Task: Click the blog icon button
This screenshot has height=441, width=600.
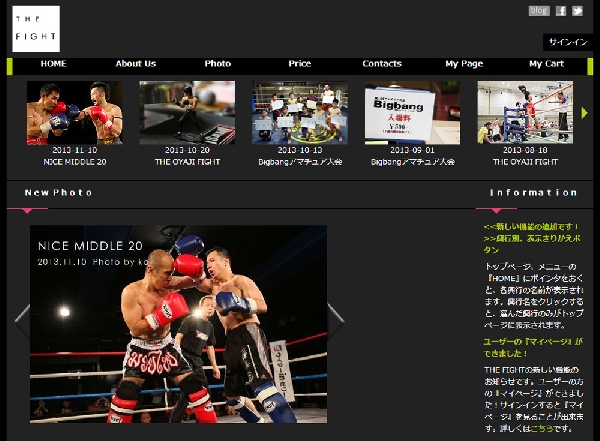Action: [x=539, y=11]
